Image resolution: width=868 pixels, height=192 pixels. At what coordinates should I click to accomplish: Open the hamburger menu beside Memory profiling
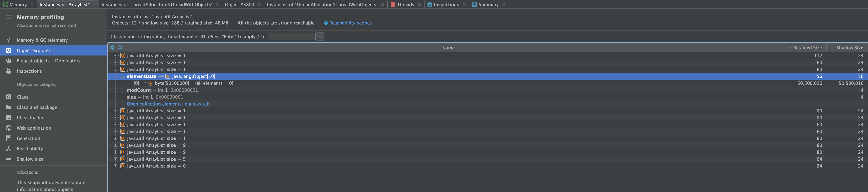click(9, 17)
